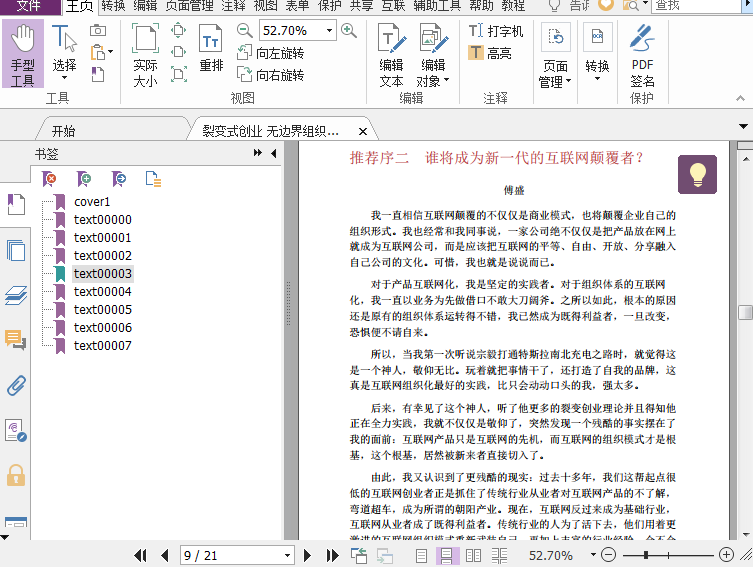Image resolution: width=753 pixels, height=567 pixels.
Task: Click the status bar zoom in plus button
Action: click(x=726, y=555)
